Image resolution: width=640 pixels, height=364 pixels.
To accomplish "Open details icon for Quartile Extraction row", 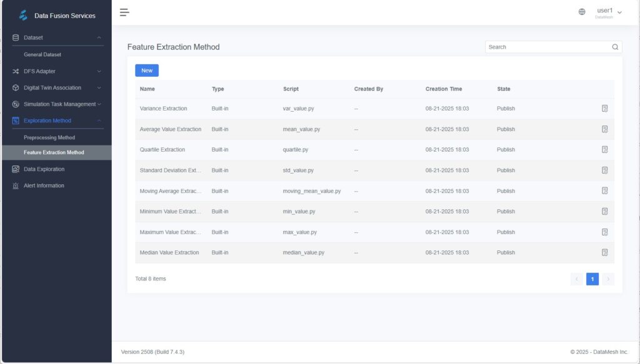I will pyautogui.click(x=604, y=150).
